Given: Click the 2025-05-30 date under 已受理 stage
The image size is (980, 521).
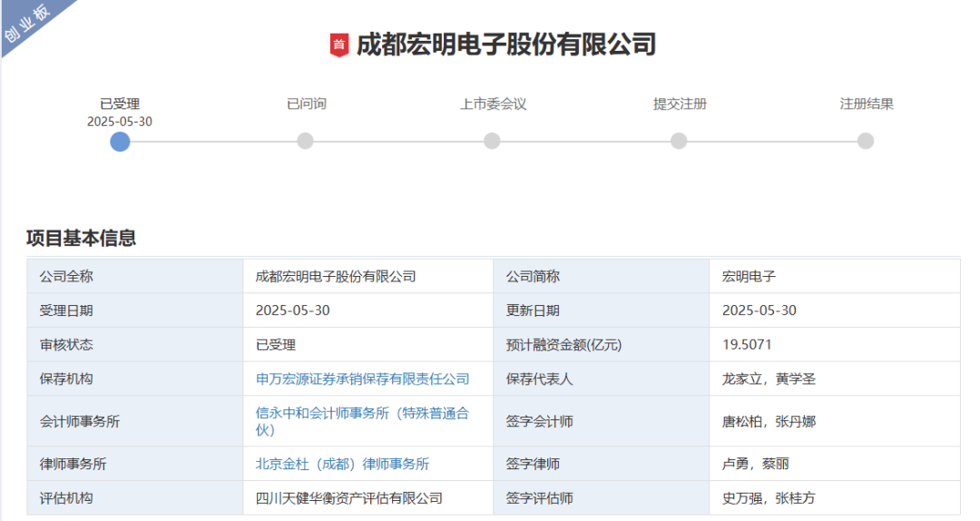Looking at the screenshot, I should tap(120, 122).
